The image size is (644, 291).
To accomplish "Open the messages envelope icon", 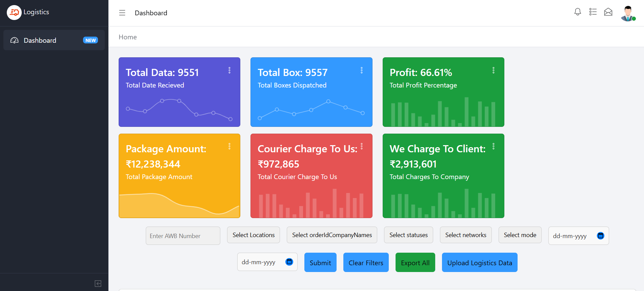I will [x=608, y=12].
